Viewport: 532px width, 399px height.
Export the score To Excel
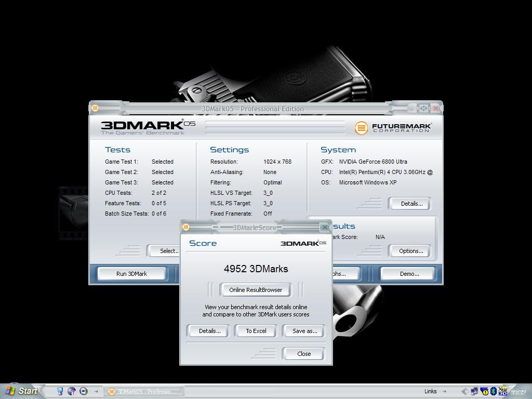256,331
